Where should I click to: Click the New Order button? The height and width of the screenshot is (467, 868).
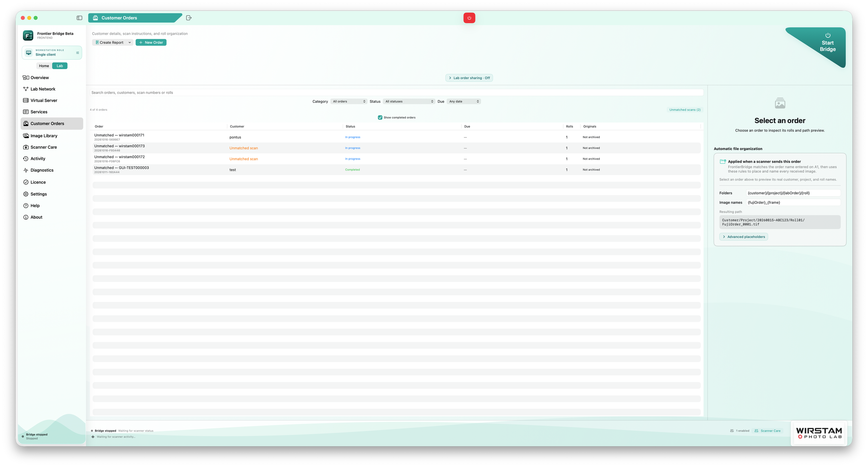(151, 42)
